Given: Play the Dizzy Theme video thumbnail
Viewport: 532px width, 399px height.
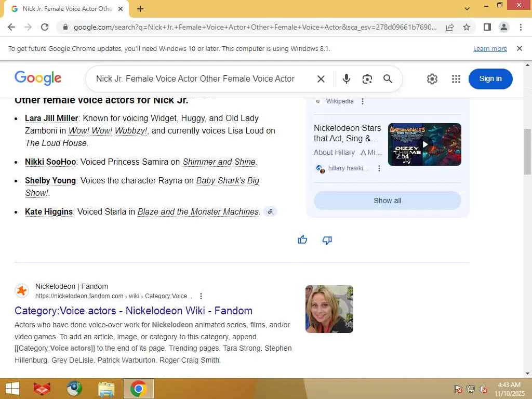Looking at the screenshot, I should coord(424,144).
